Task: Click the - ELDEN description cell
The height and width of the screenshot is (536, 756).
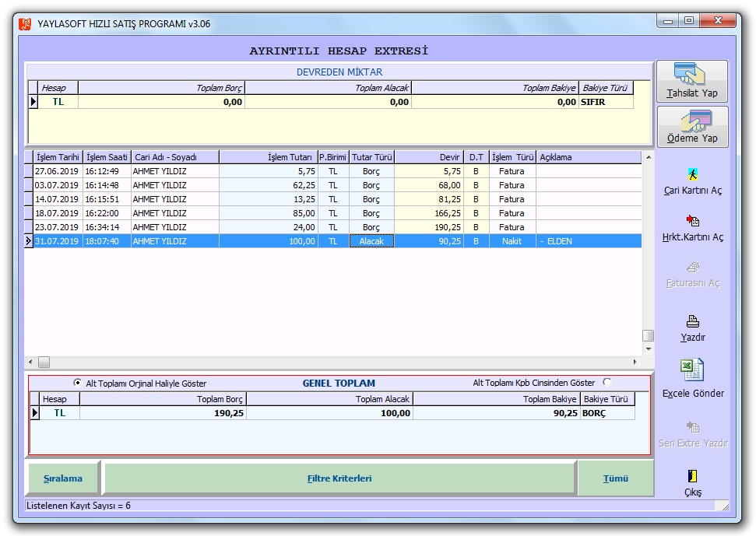Action: coord(589,241)
